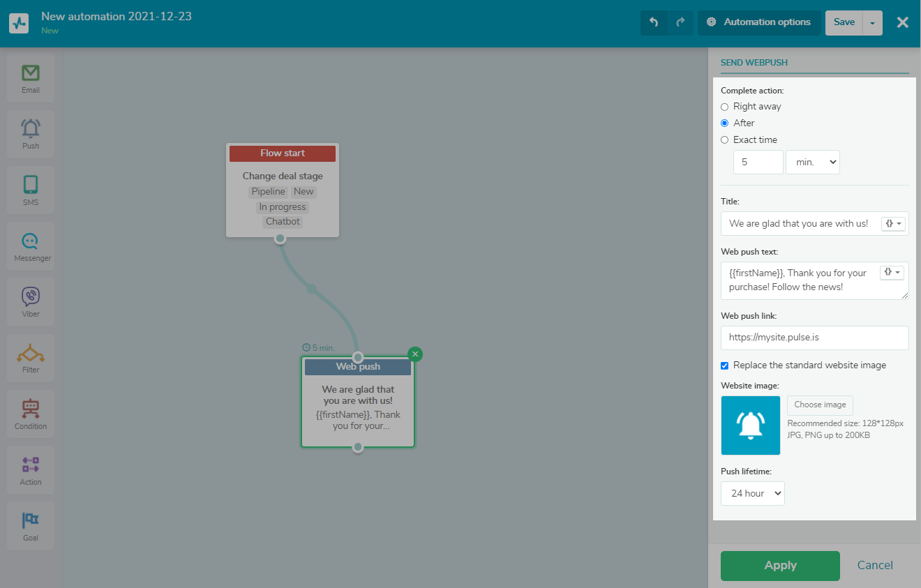Click the automation name New automation 2021-12-23
This screenshot has height=588, width=921.
pyautogui.click(x=117, y=17)
